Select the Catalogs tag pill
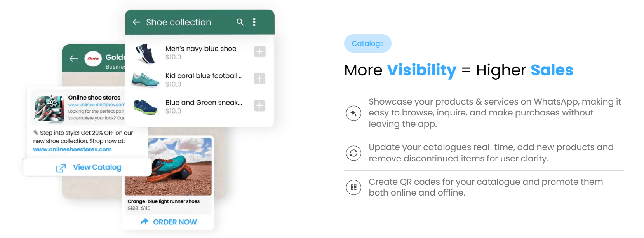The image size is (644, 238). pos(367,44)
